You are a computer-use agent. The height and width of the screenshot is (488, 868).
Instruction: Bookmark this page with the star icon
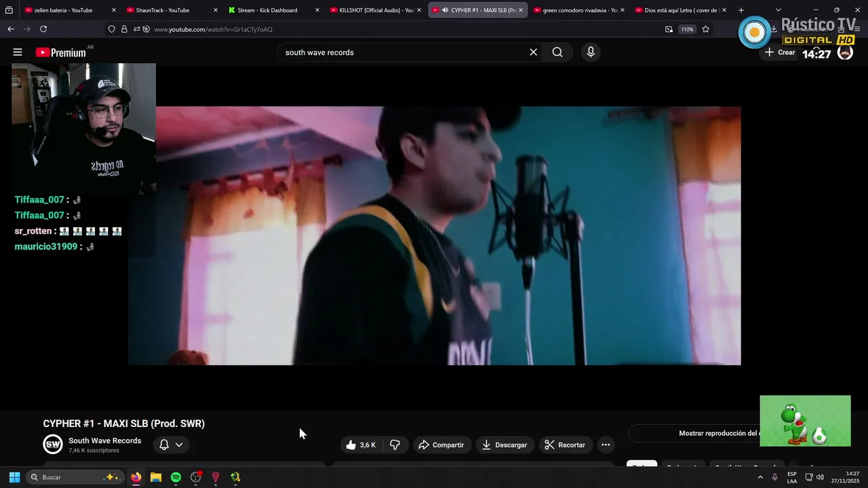706,29
